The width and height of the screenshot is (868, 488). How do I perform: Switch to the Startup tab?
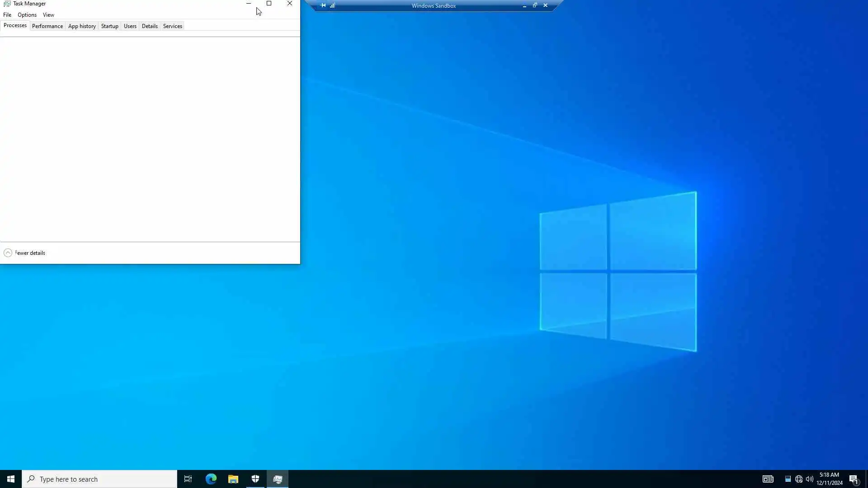coord(109,26)
